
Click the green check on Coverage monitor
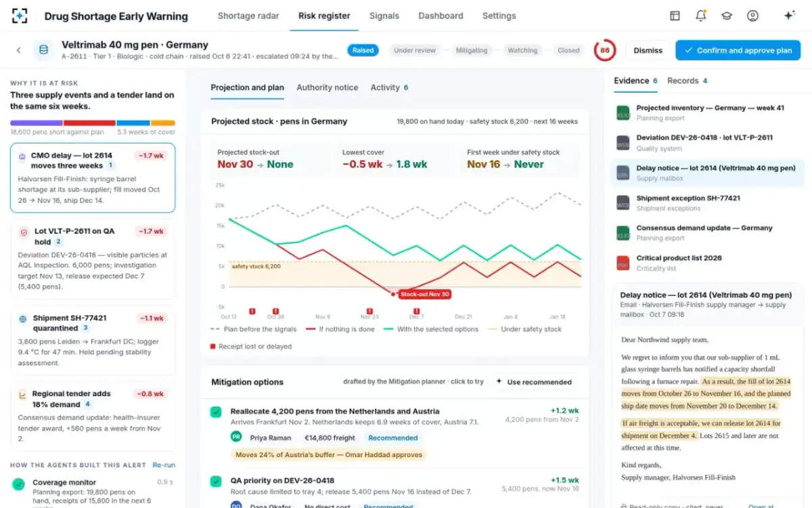(x=19, y=484)
